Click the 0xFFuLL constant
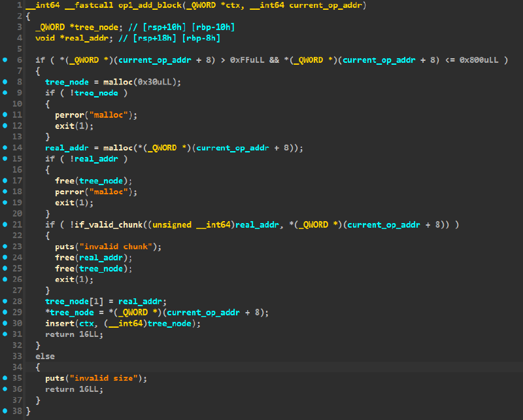523x420 pixels. [x=247, y=60]
